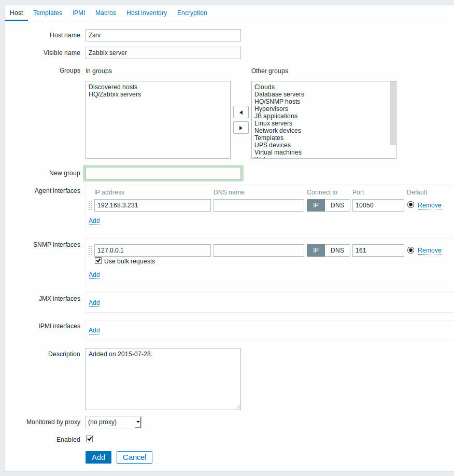The width and height of the screenshot is (454, 476).
Task: Add a new SNMP interface
Action: click(94, 275)
